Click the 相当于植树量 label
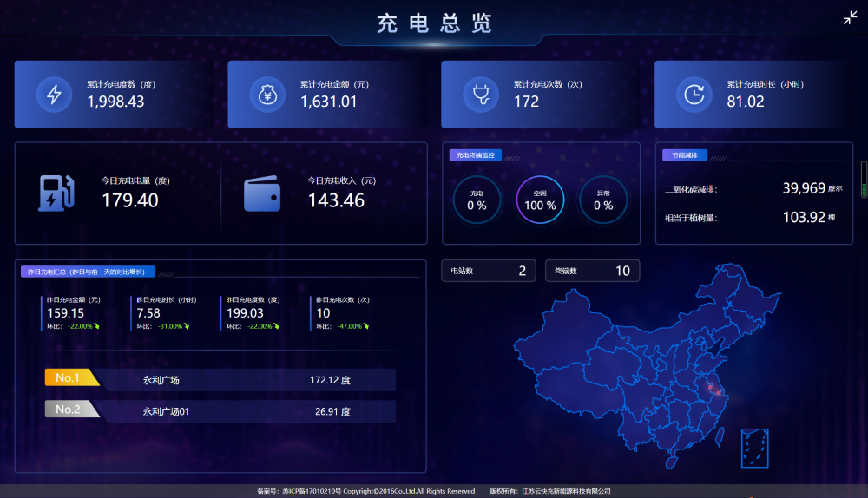The image size is (868, 498). tap(691, 218)
